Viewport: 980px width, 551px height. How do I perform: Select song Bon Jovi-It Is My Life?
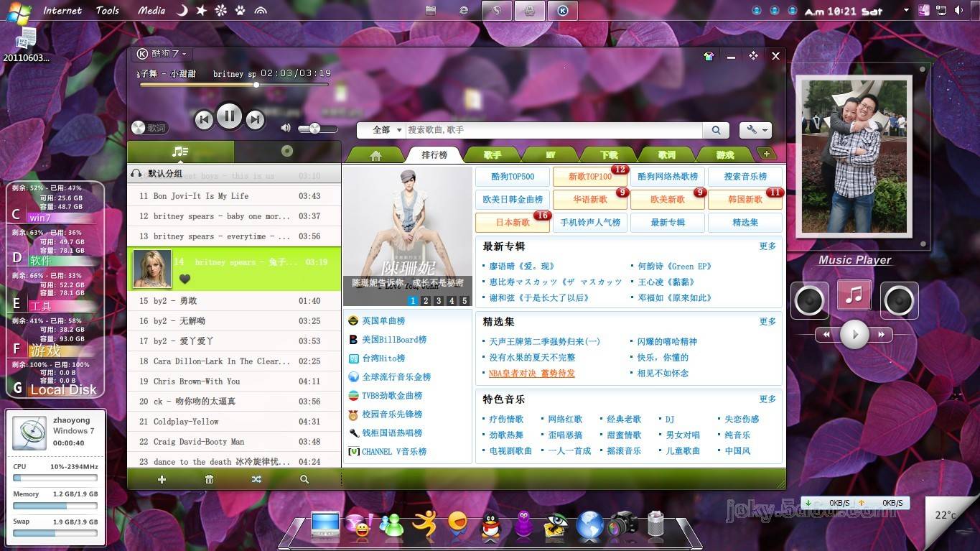(234, 196)
